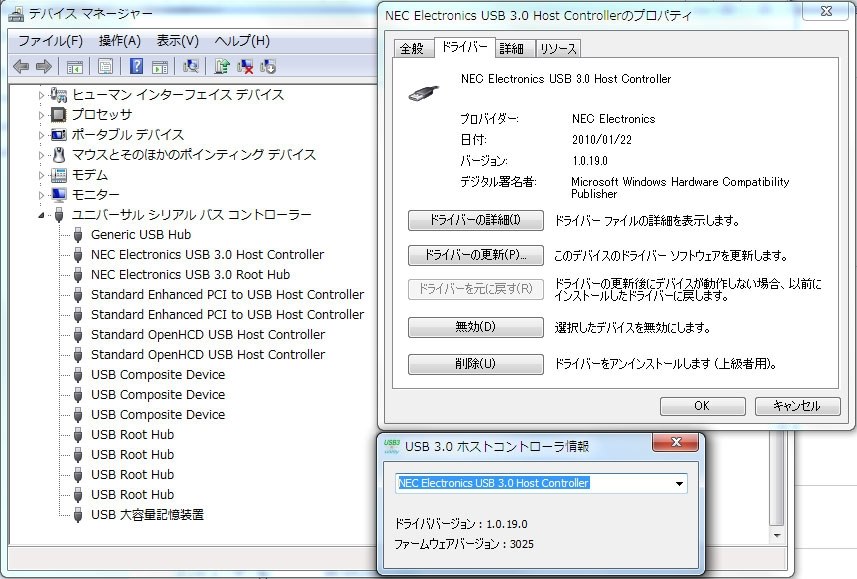The image size is (857, 579).
Task: Open the ファイル(F) menu
Action: click(50, 41)
